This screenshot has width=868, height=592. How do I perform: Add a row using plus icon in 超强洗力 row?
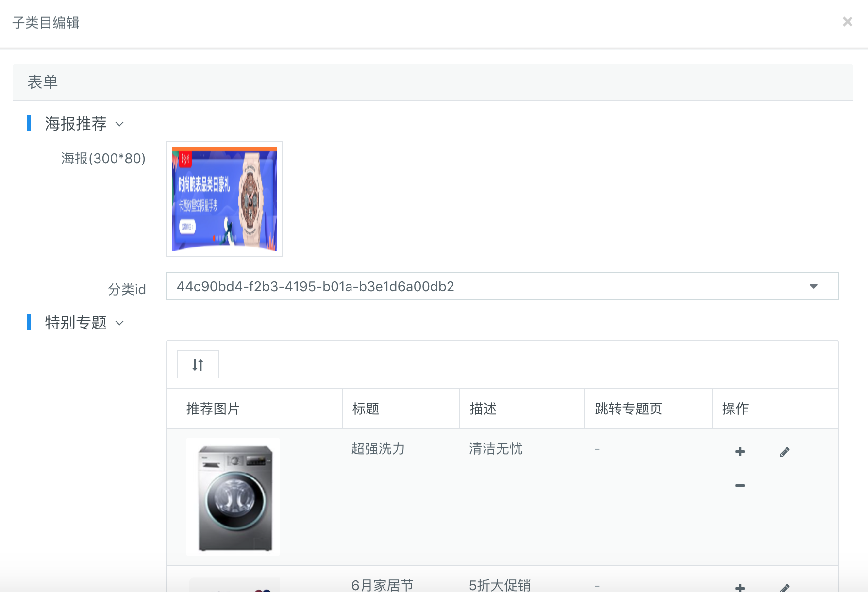click(x=740, y=452)
